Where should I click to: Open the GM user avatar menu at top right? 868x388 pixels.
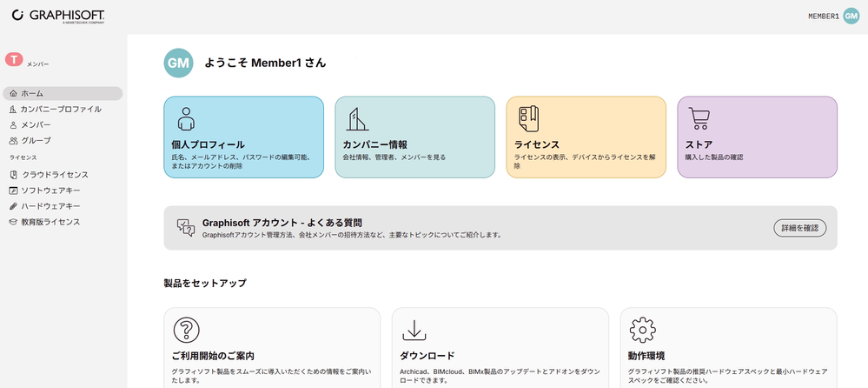point(851,17)
